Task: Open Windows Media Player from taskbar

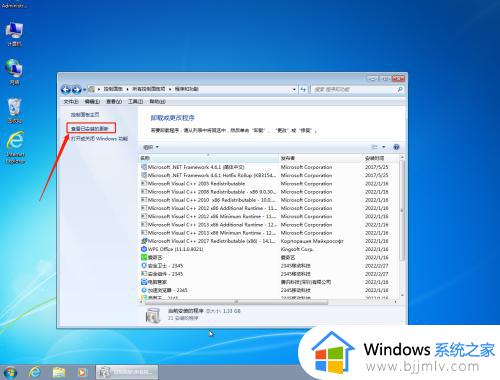Action: point(82,372)
